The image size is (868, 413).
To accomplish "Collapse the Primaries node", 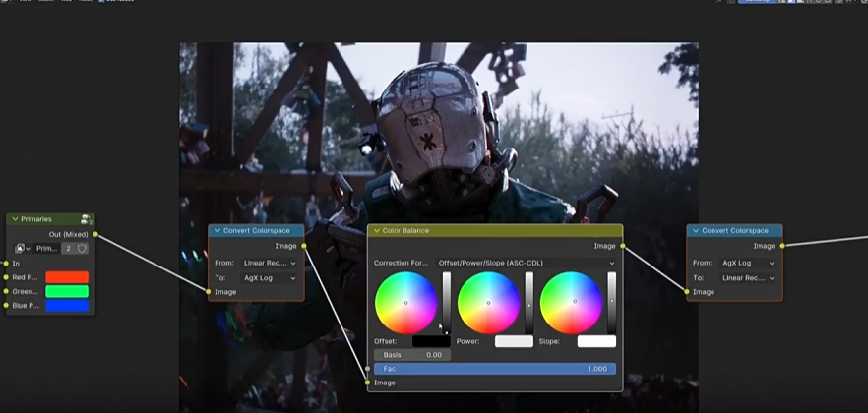I will point(15,219).
